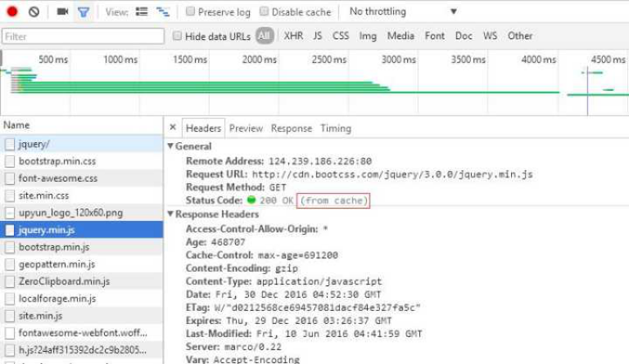Filter requests by Img

click(x=368, y=37)
